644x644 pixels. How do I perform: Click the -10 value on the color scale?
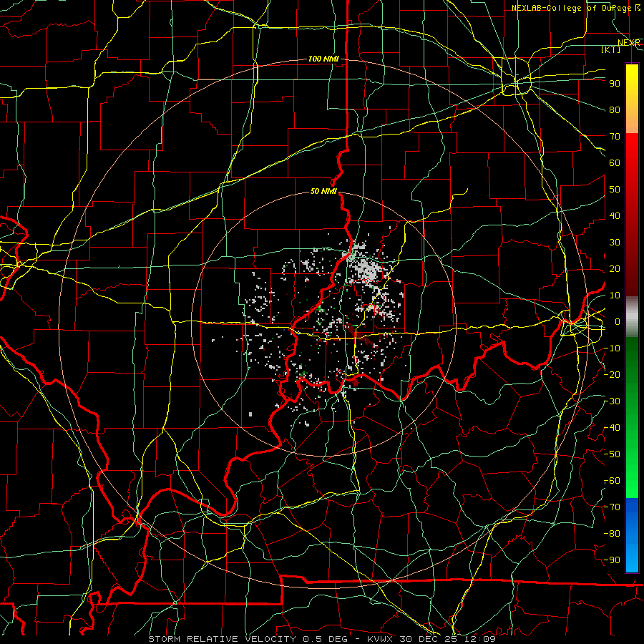coord(612,348)
